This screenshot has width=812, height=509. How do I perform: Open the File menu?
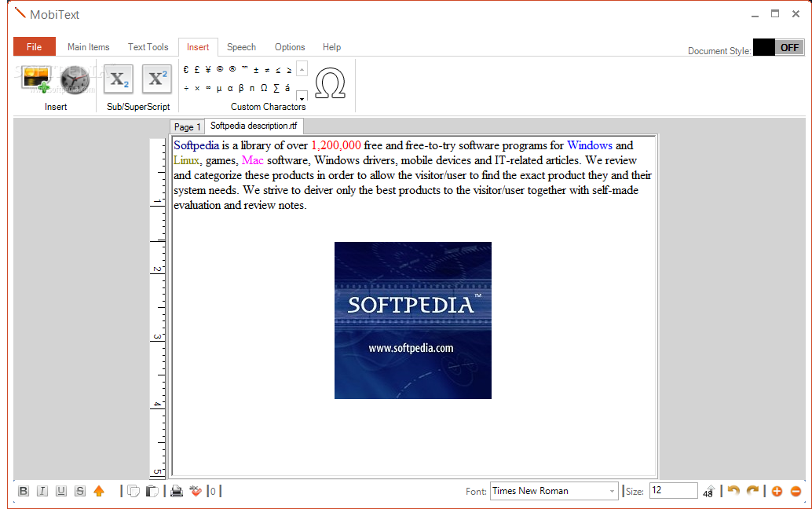pos(35,46)
